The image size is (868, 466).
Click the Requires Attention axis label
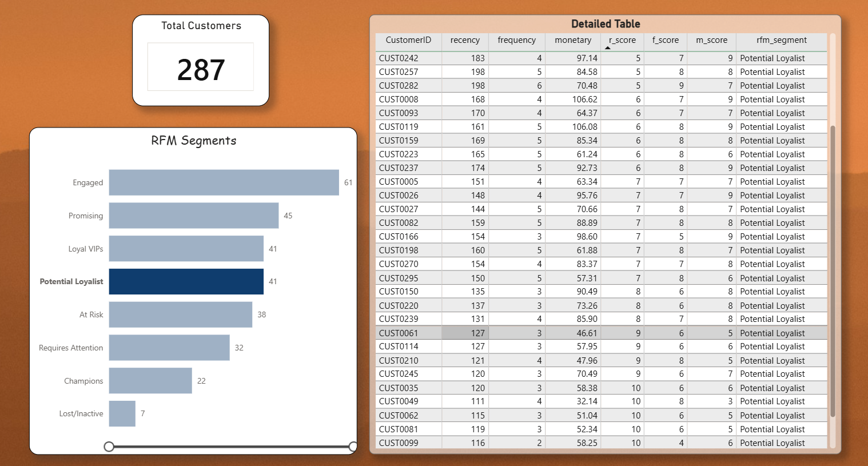tap(71, 348)
